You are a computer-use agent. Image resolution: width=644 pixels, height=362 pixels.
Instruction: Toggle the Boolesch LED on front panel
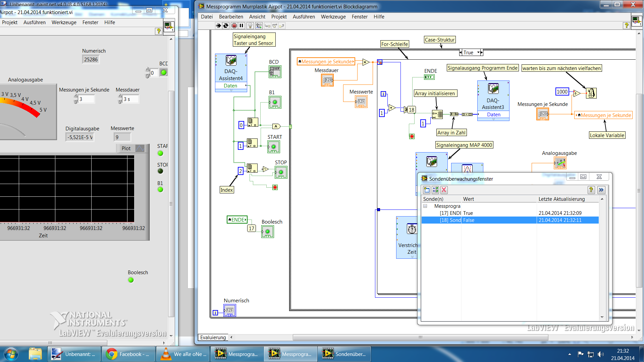131,280
